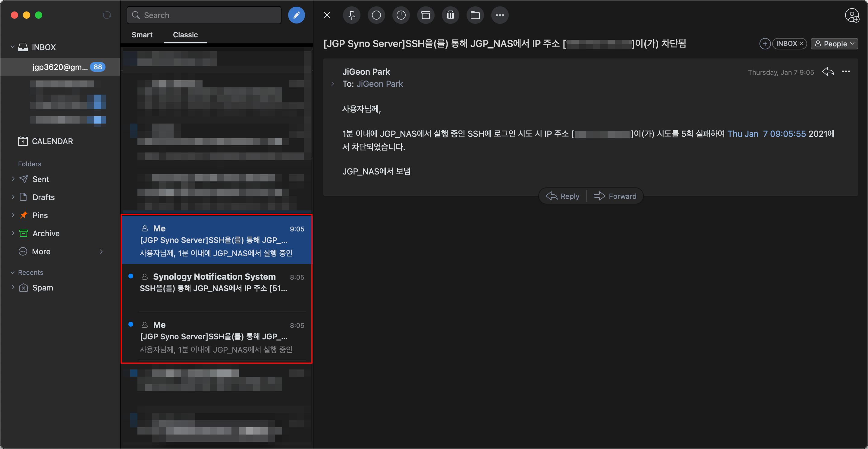
Task: Pin the open email using pin icon
Action: (x=351, y=15)
